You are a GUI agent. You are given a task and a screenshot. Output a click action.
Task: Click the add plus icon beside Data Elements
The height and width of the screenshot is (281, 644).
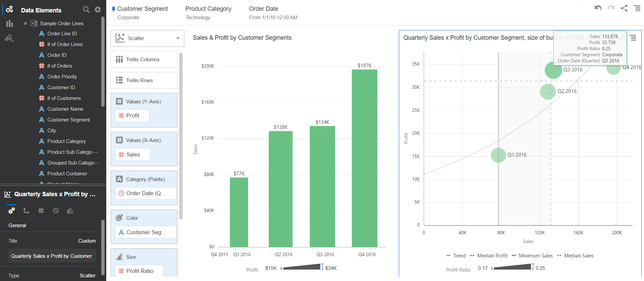[x=98, y=10]
